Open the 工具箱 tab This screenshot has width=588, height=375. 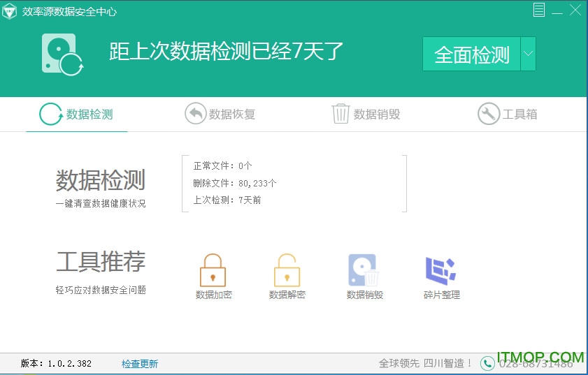tap(508, 114)
